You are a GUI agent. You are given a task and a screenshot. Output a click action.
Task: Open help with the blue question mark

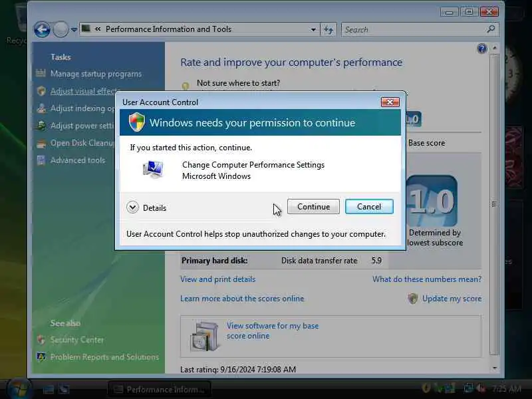(481, 49)
